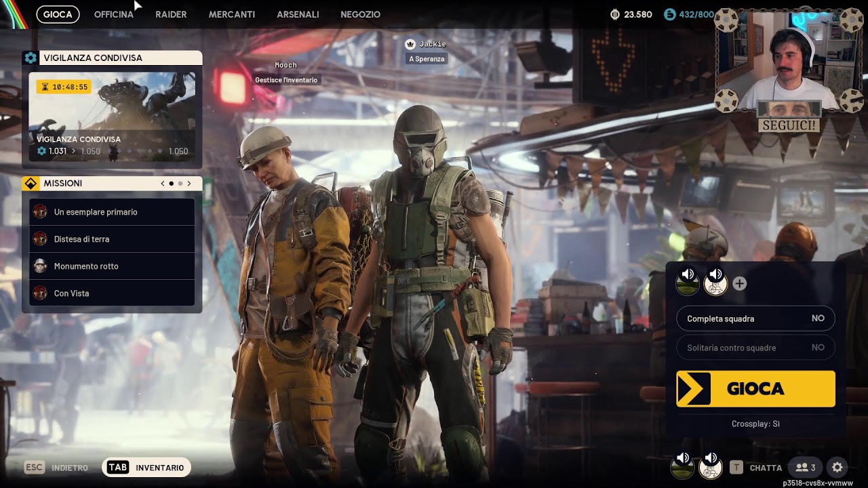The image size is (868, 488).
Task: Open INVENTARIO with the TAB button
Action: click(x=146, y=468)
